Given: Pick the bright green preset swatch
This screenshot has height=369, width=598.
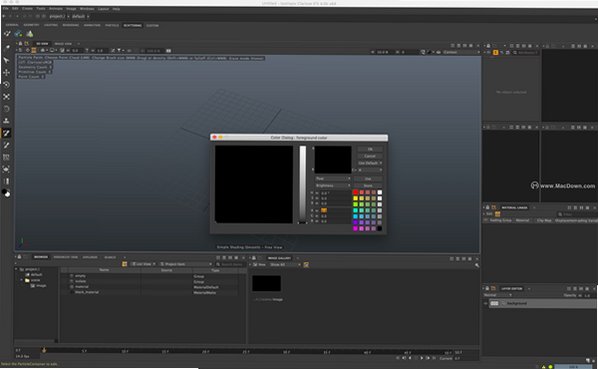Looking at the screenshot, I should coord(355,204).
